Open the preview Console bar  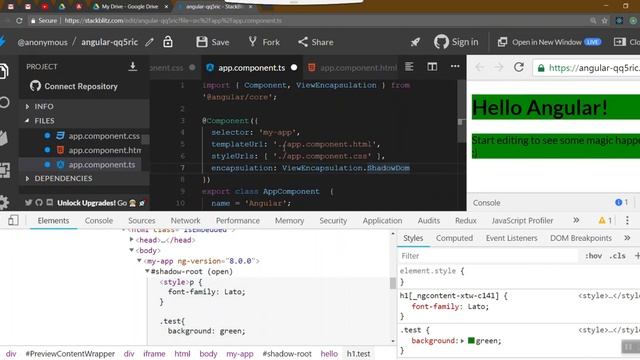coord(553,202)
